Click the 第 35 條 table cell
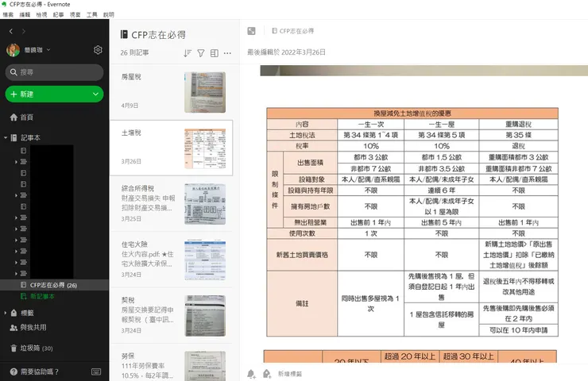Screen dimensions: 588x381 click(519, 135)
